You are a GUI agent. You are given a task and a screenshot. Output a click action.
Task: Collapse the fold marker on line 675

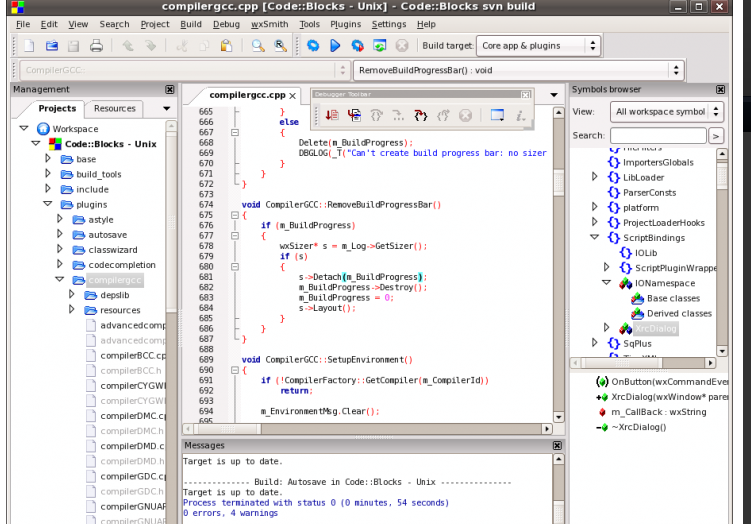(235, 215)
